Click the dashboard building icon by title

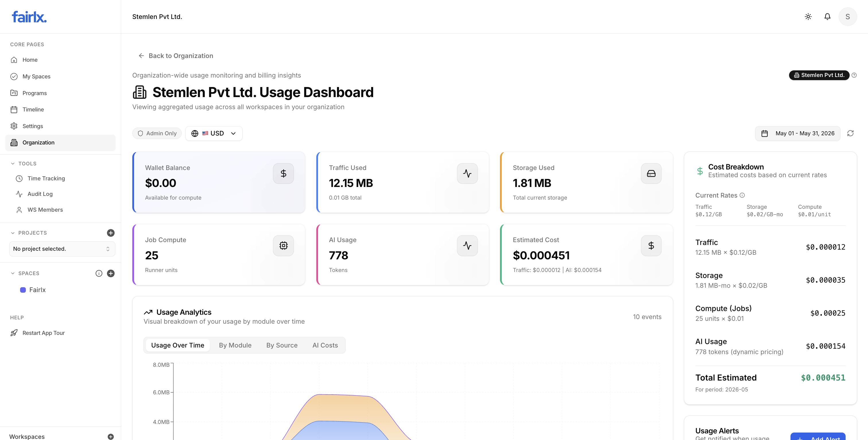pos(139,92)
